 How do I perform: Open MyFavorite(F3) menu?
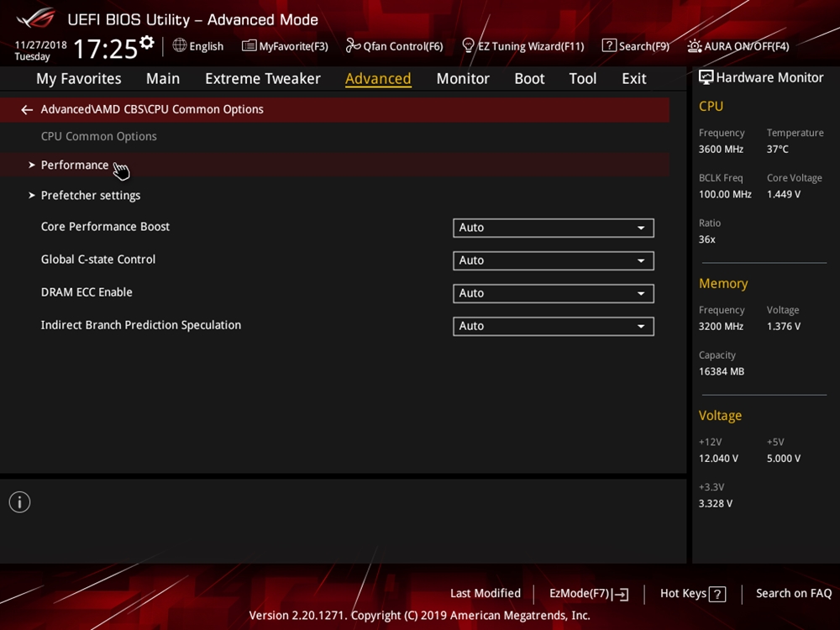tap(285, 46)
